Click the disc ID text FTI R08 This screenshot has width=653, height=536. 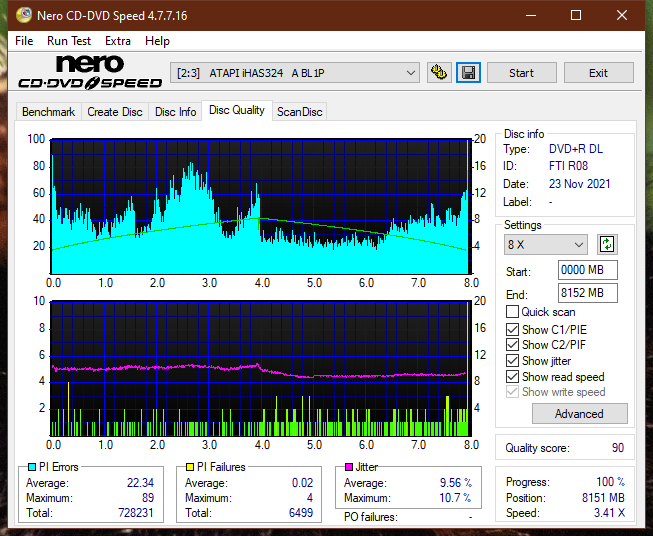click(x=568, y=166)
